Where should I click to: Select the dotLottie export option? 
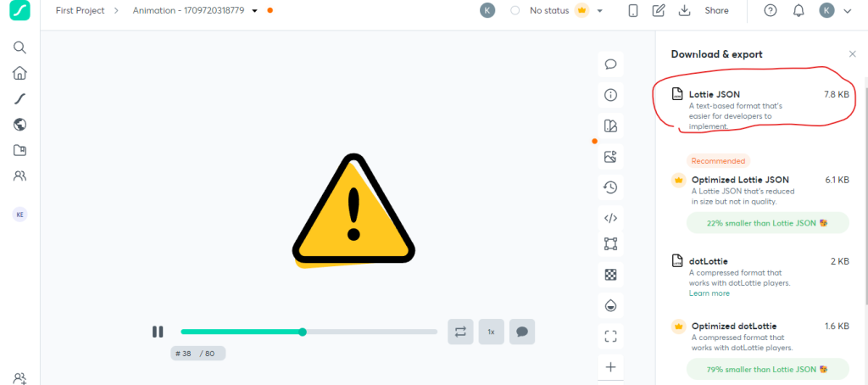(760, 276)
